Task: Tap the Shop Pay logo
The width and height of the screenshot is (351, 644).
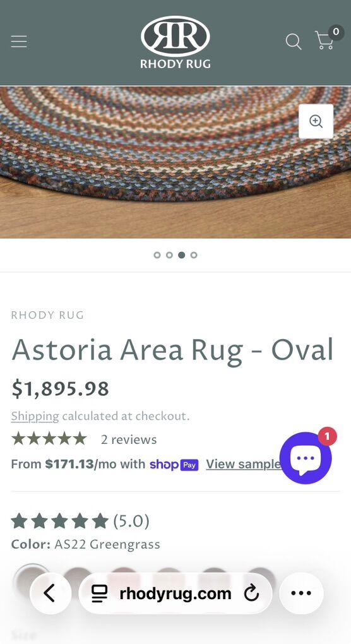Action: click(x=174, y=465)
